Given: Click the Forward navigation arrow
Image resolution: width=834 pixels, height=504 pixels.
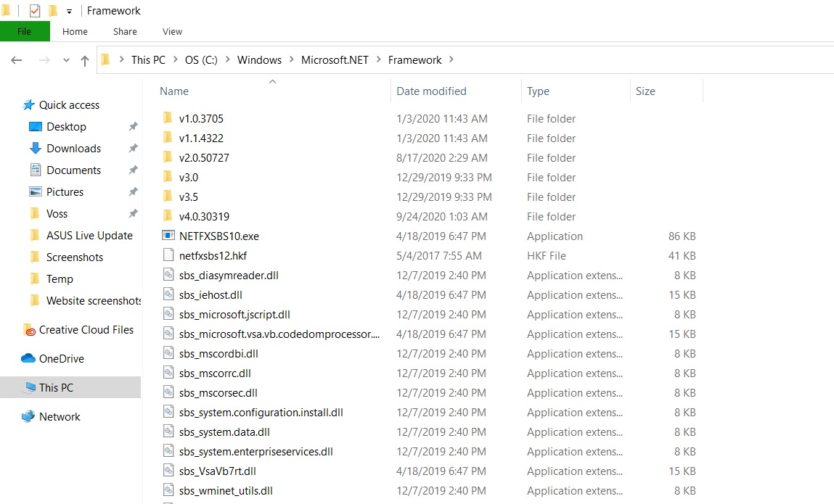Looking at the screenshot, I should 44,60.
